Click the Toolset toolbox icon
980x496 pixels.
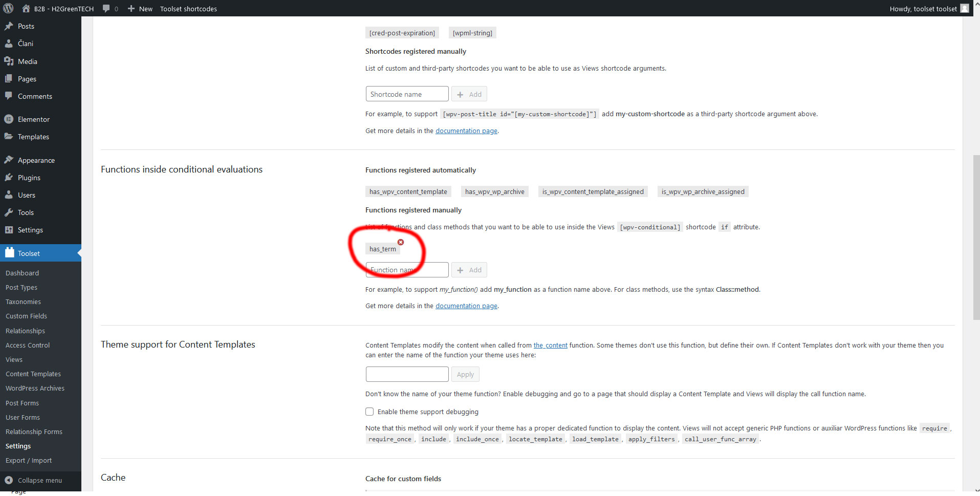pyautogui.click(x=9, y=253)
